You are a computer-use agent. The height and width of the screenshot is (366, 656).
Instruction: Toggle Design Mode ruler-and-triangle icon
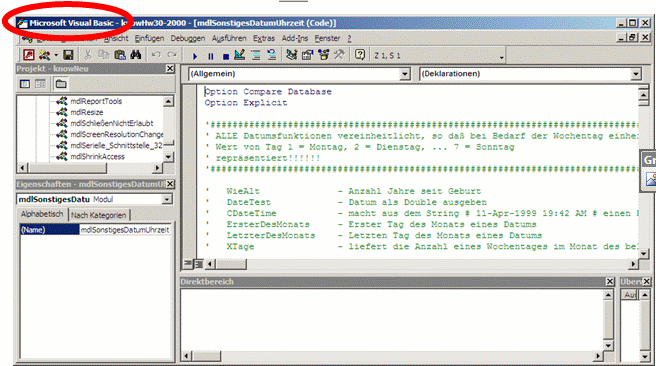tap(240, 55)
